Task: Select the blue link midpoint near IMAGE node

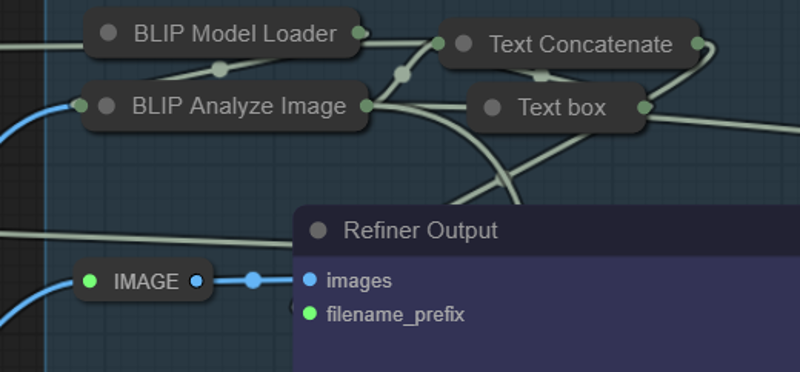Action: [253, 280]
